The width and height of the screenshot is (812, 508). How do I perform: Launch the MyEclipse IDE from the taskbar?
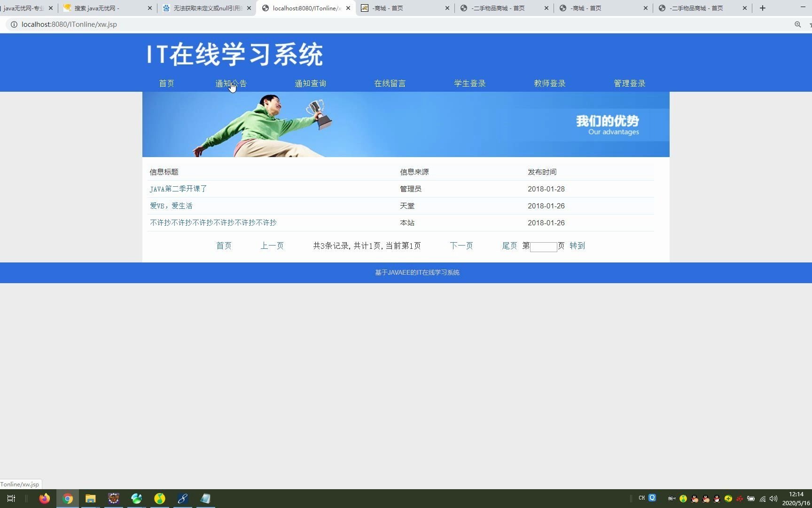tap(113, 498)
